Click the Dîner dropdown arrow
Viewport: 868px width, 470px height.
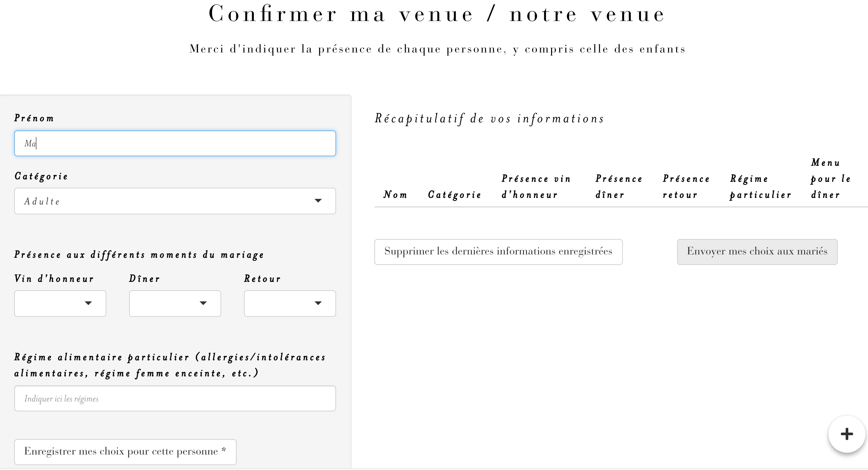pos(203,303)
